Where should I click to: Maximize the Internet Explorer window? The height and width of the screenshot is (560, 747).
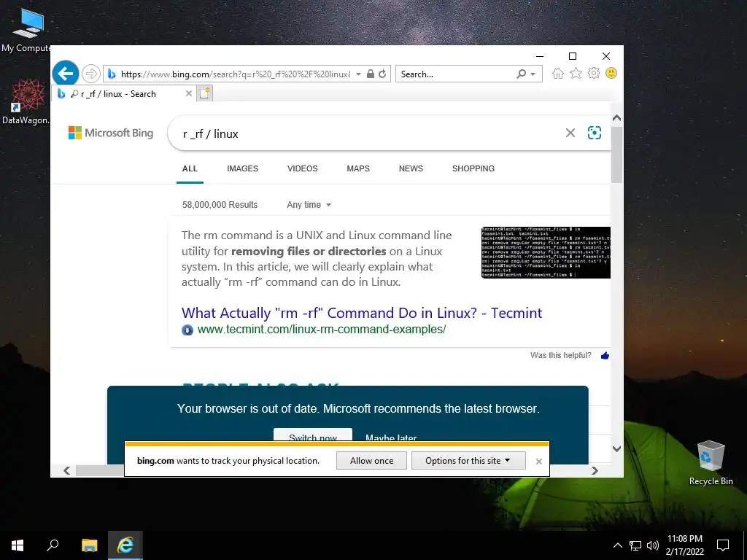click(x=573, y=56)
